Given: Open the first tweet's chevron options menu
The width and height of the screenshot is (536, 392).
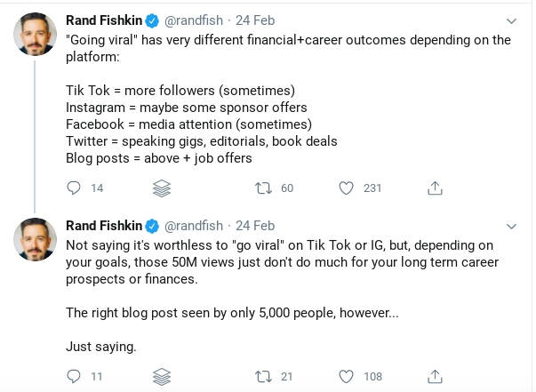Looking at the screenshot, I should click(511, 20).
